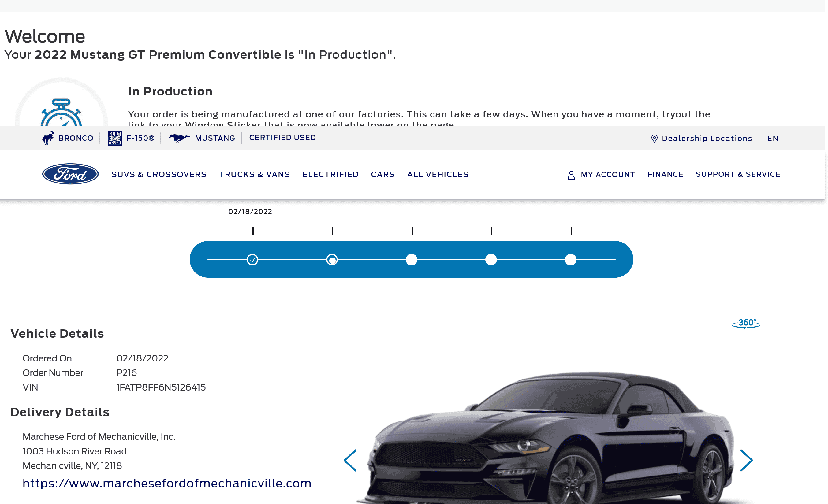This screenshot has width=828, height=504.
Task: Open the SUVS & CROSSOVERS menu
Action: tap(159, 174)
